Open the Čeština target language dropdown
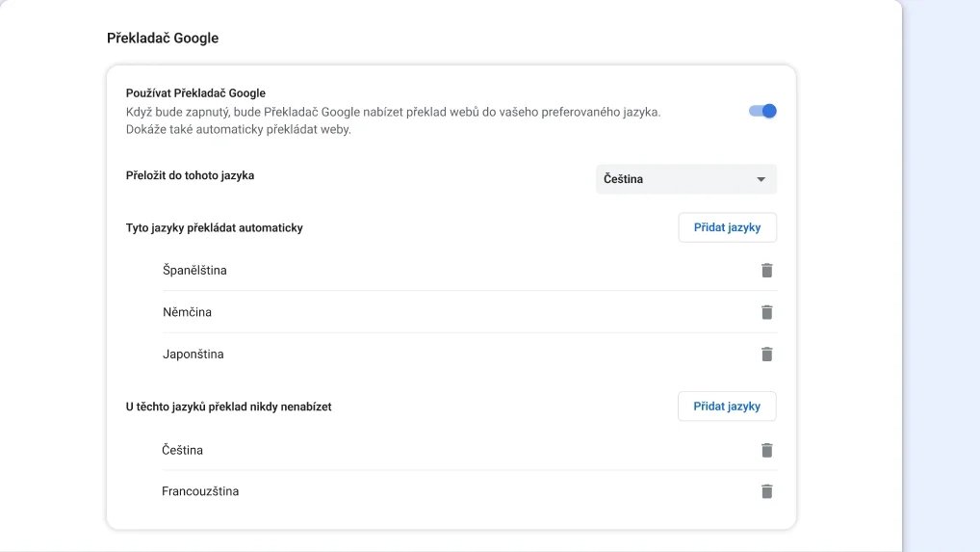Screen dimensions: 980x552 click(685, 179)
